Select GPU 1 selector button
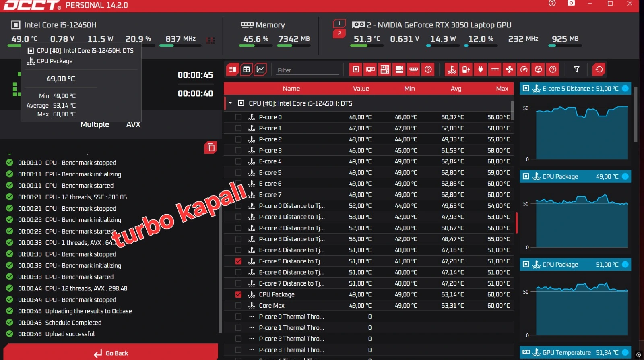This screenshot has width=644, height=360. point(339,23)
